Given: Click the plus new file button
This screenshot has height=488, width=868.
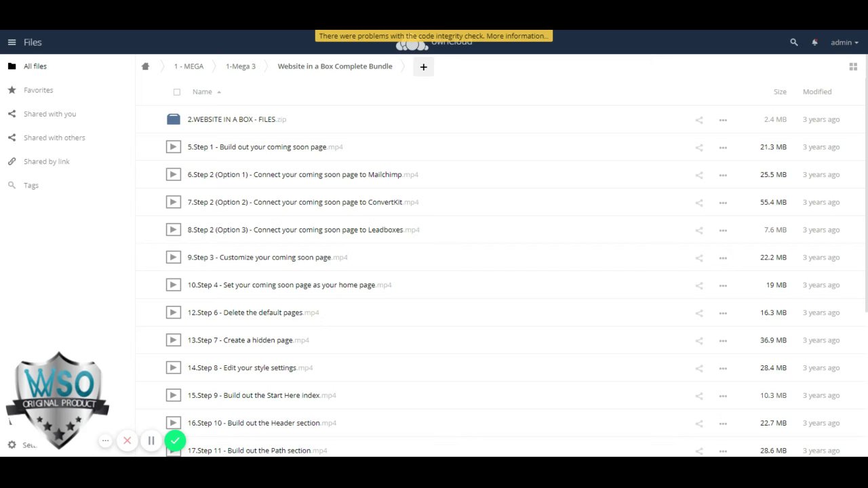Looking at the screenshot, I should pos(423,66).
